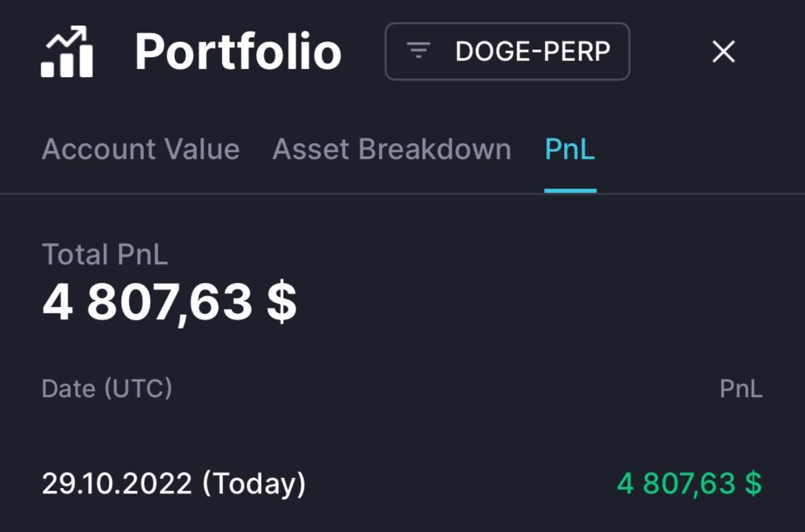Sort by the PnL column header
This screenshot has width=805, height=532.
tap(741, 388)
